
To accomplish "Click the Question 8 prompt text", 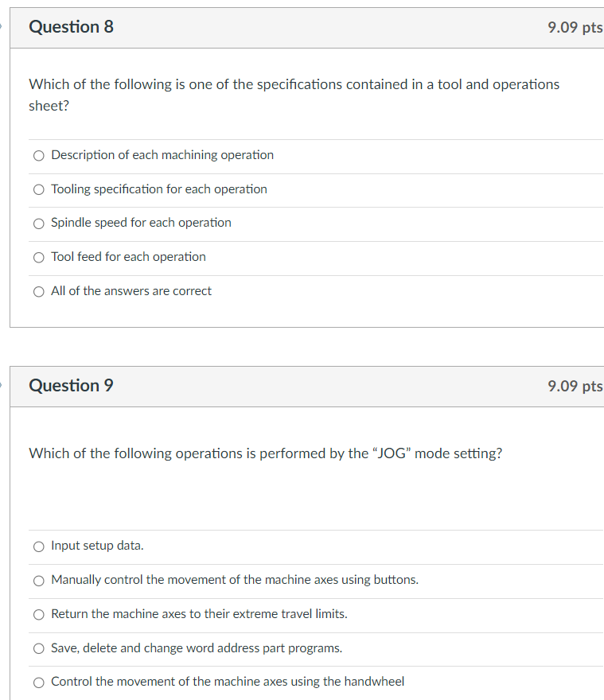I will pos(294,95).
